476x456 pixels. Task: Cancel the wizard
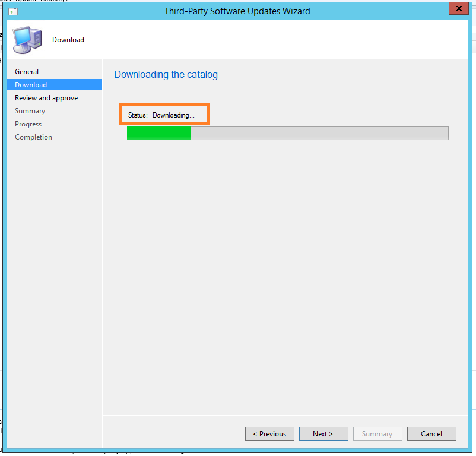click(x=431, y=434)
